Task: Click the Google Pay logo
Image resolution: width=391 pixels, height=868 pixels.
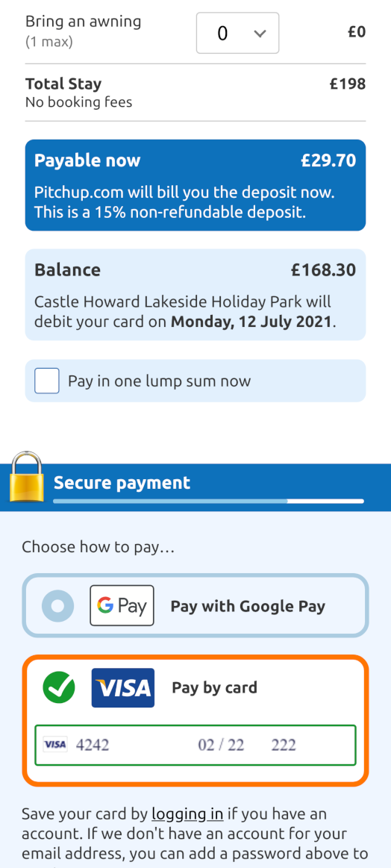Action: point(122,605)
